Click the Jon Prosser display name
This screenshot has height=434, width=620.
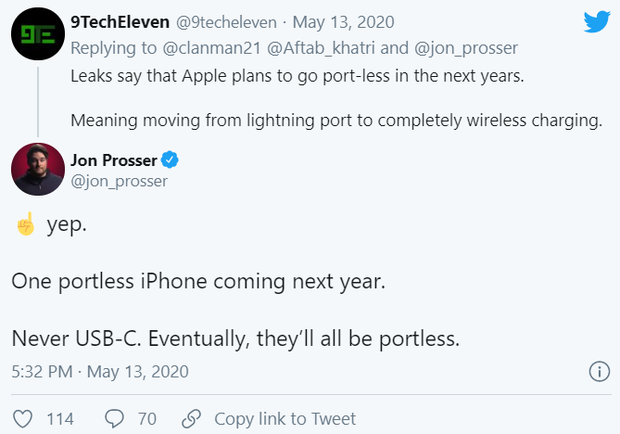click(x=113, y=160)
